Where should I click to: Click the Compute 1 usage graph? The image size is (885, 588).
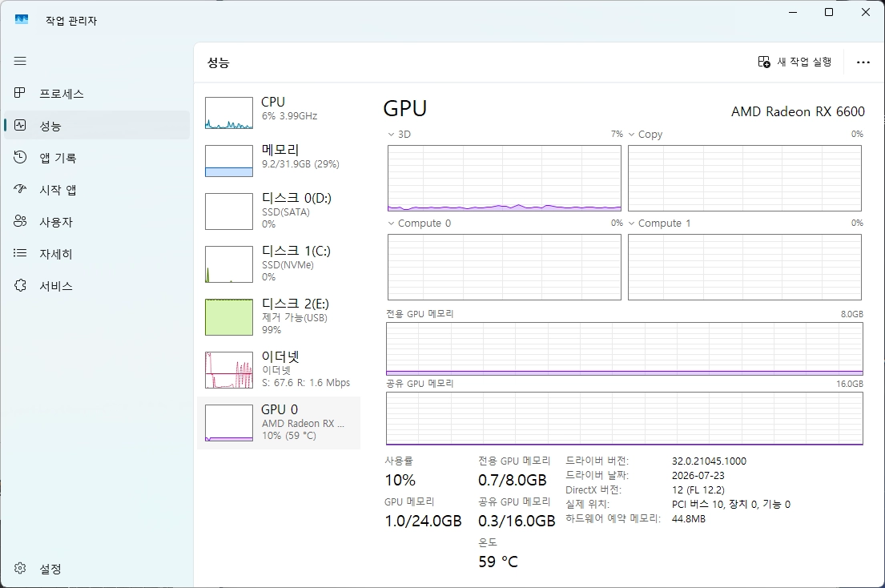(x=745, y=267)
